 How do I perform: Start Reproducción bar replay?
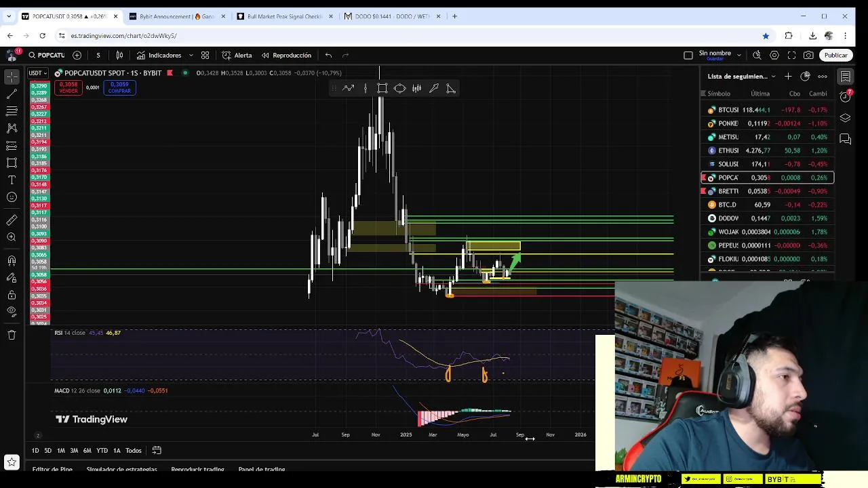pos(286,56)
